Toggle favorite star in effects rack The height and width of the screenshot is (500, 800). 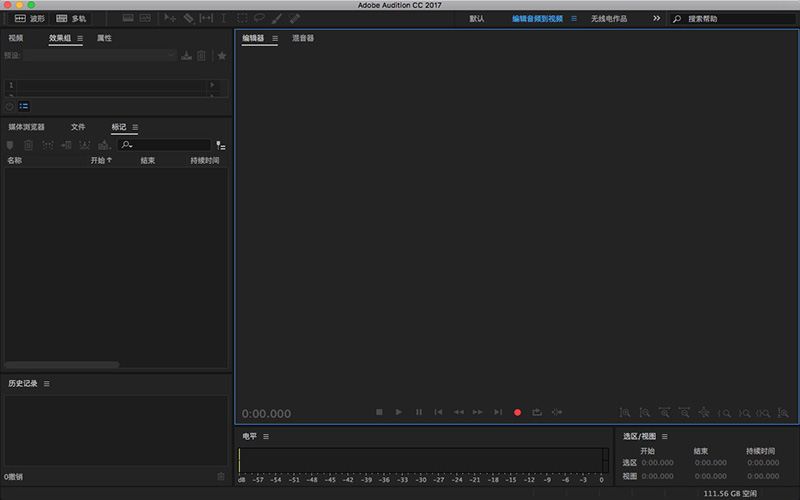coord(222,56)
